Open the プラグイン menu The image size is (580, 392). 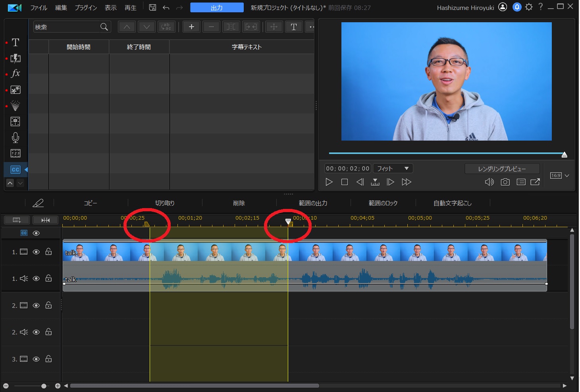tap(86, 8)
